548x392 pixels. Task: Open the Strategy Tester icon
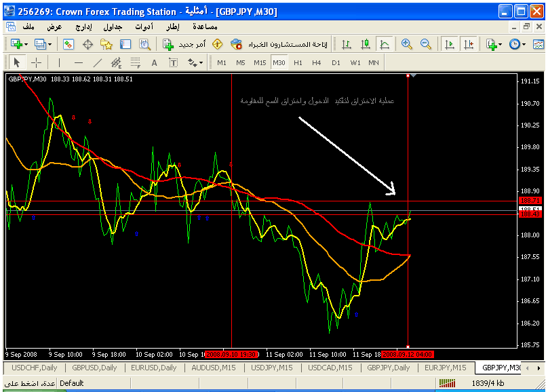[144, 44]
